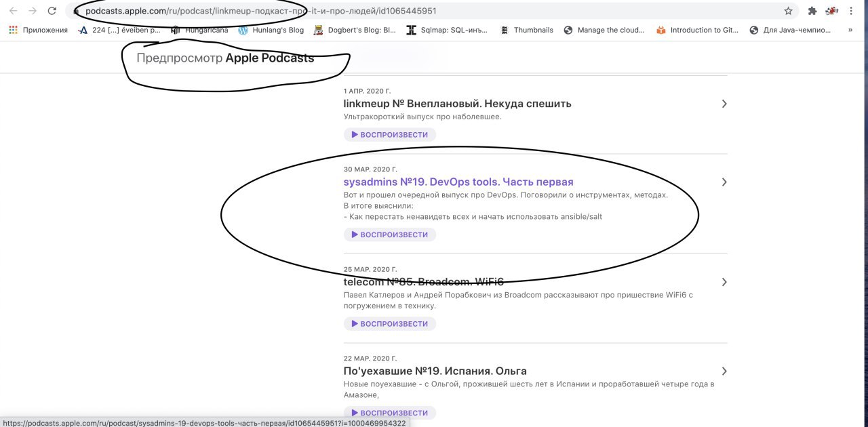This screenshot has height=427, width=868.
Task: Open the Hungaricana bookmark
Action: (x=199, y=30)
